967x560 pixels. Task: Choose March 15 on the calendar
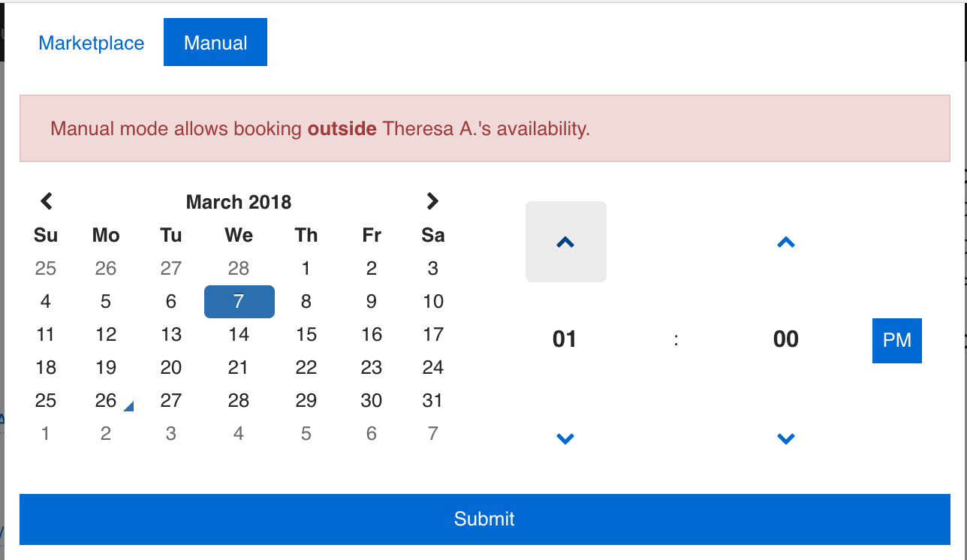(x=306, y=335)
